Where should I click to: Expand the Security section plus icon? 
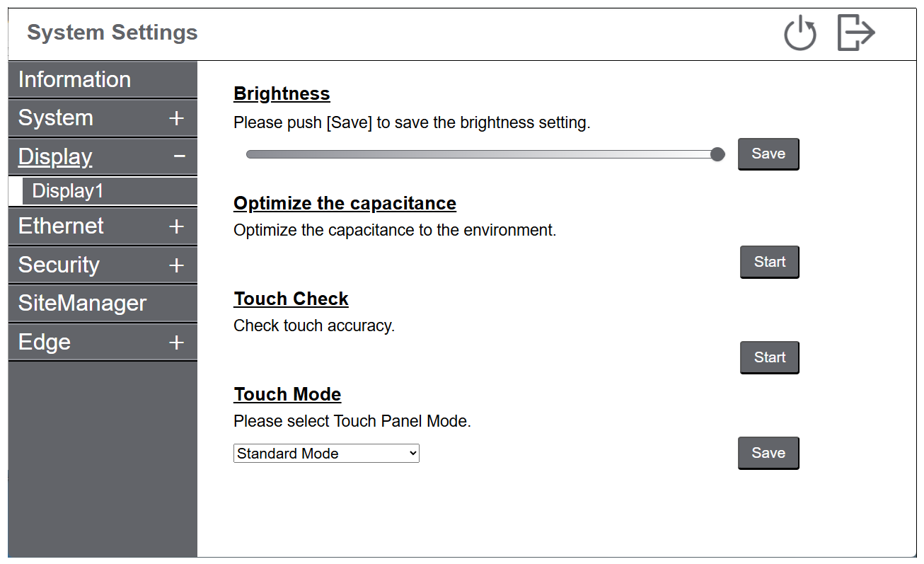click(177, 265)
